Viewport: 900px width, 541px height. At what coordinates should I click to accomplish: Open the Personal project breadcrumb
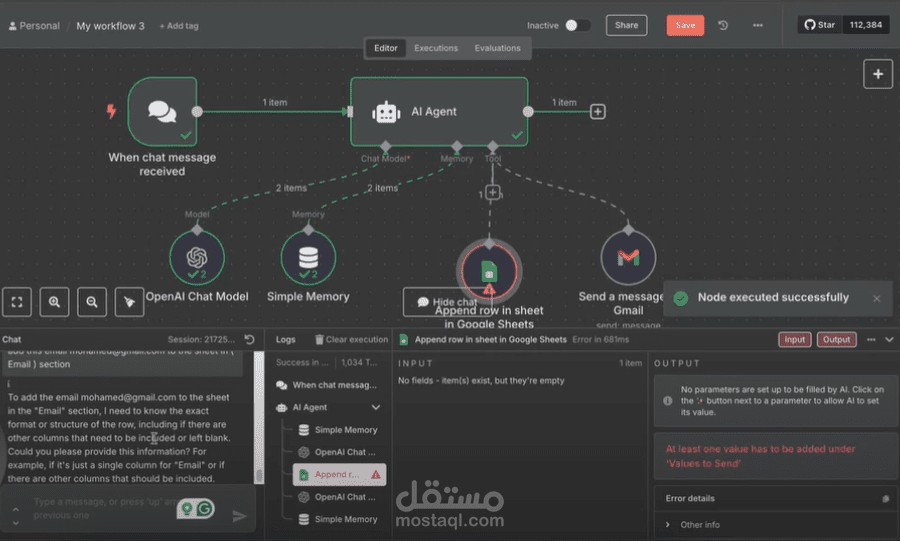[x=34, y=26]
